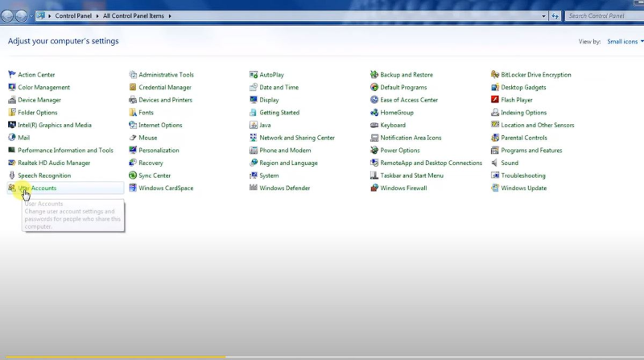Open the User Accounts link
Viewport: 644px width, 360px height.
coord(37,188)
